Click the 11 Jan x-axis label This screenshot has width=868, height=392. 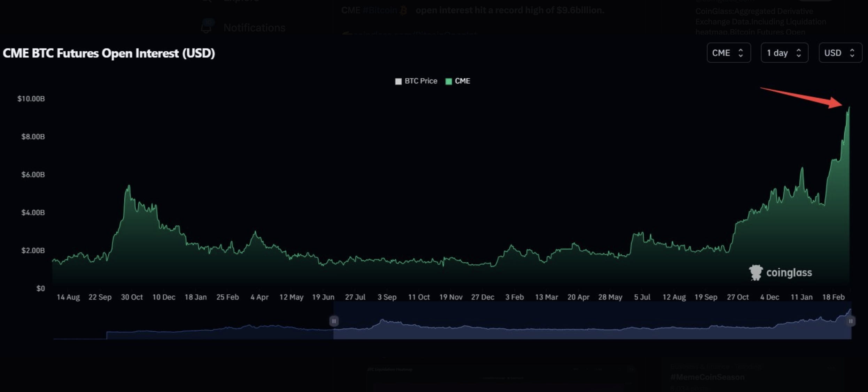[801, 297]
